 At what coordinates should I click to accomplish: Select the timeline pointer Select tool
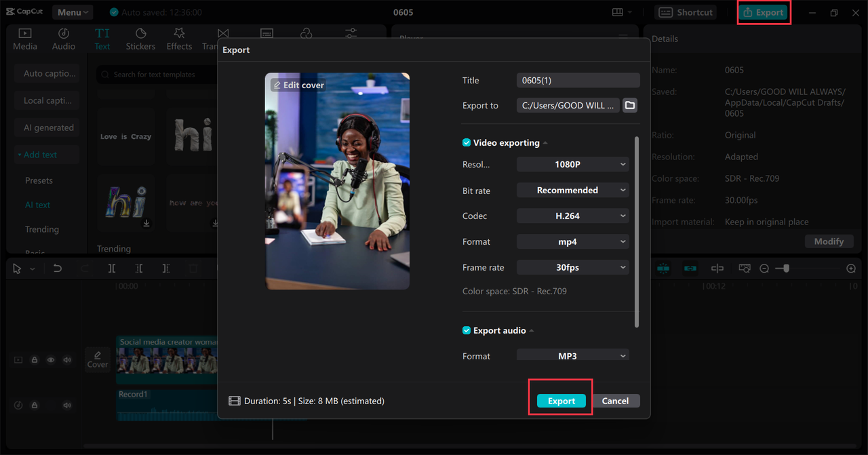tap(17, 269)
